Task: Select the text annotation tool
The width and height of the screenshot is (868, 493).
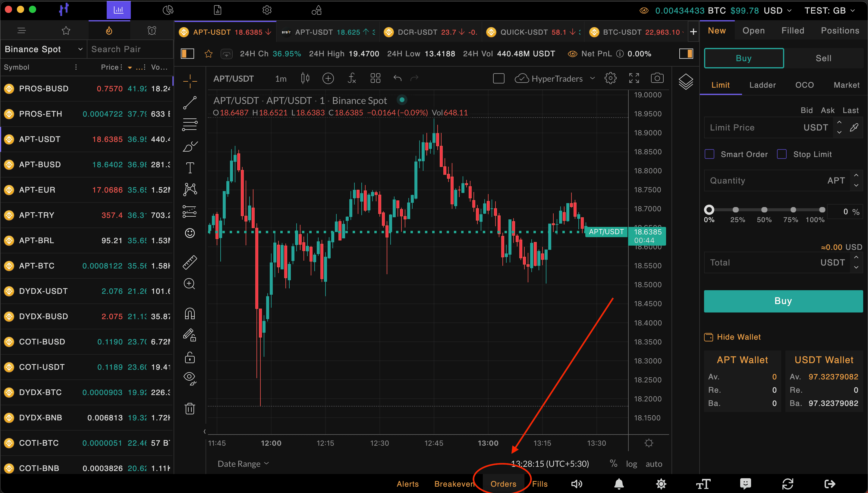Action: pos(190,168)
